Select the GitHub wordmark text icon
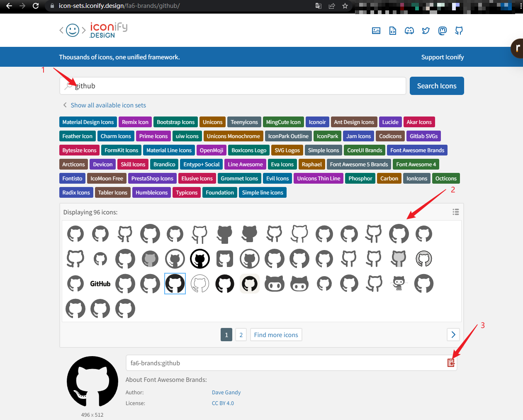The image size is (523, 420). [x=100, y=284]
